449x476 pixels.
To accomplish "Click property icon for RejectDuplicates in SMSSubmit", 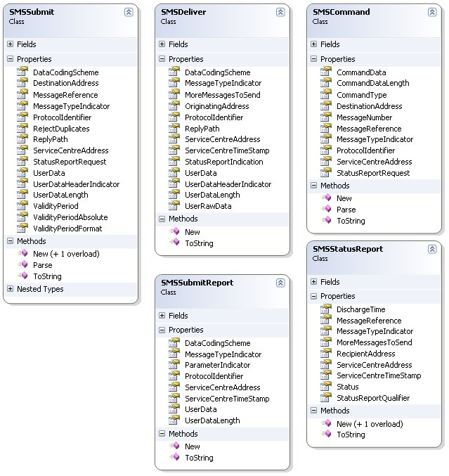I will (x=22, y=128).
